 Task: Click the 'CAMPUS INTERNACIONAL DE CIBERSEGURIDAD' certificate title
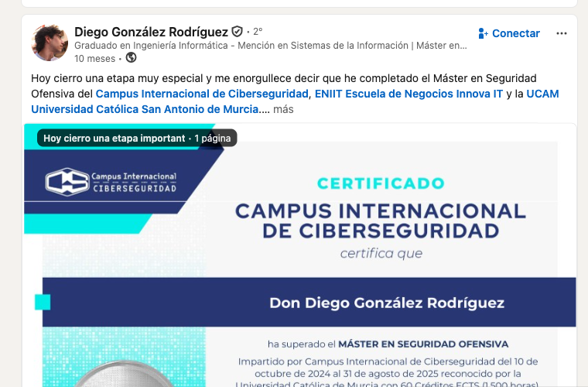point(381,221)
